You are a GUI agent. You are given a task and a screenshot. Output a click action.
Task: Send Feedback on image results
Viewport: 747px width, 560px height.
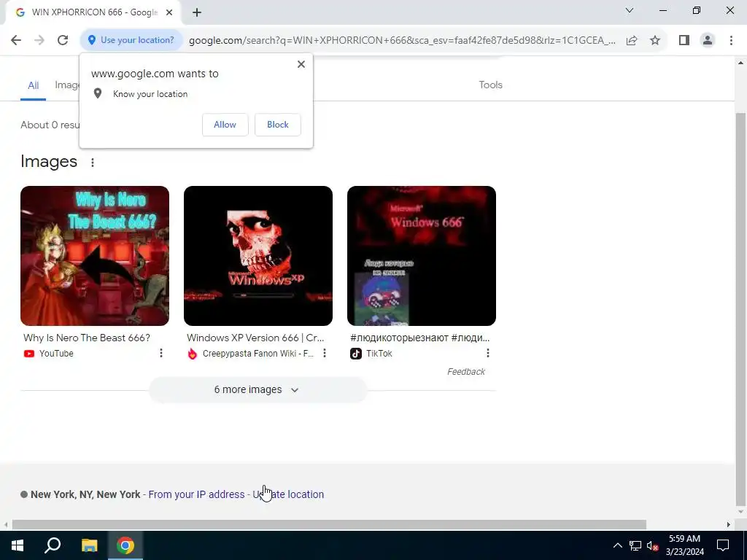tap(466, 371)
